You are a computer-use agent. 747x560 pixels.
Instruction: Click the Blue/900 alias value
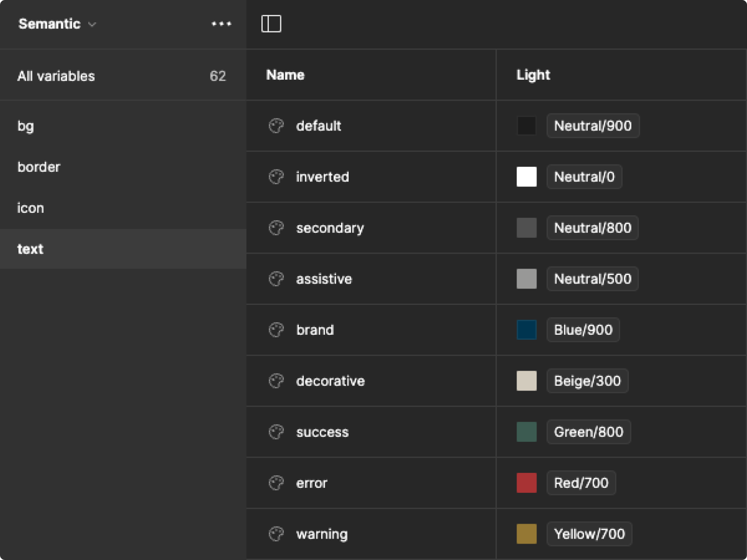tap(582, 330)
